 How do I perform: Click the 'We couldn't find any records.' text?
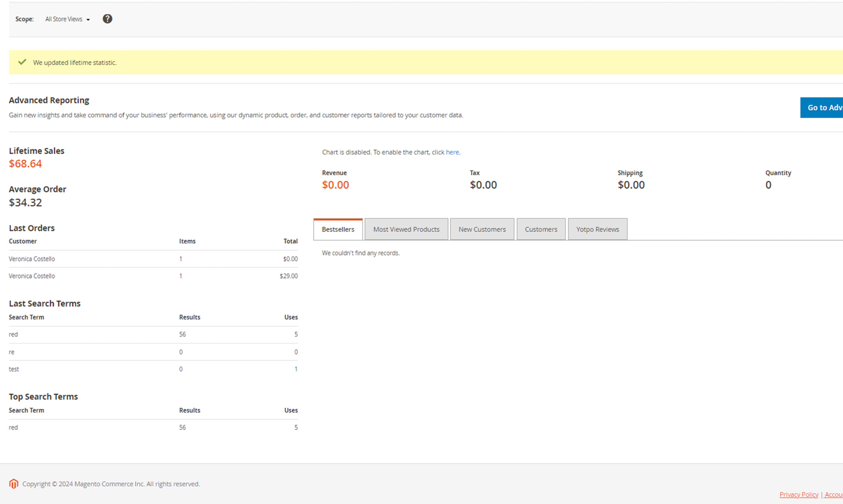tap(361, 253)
